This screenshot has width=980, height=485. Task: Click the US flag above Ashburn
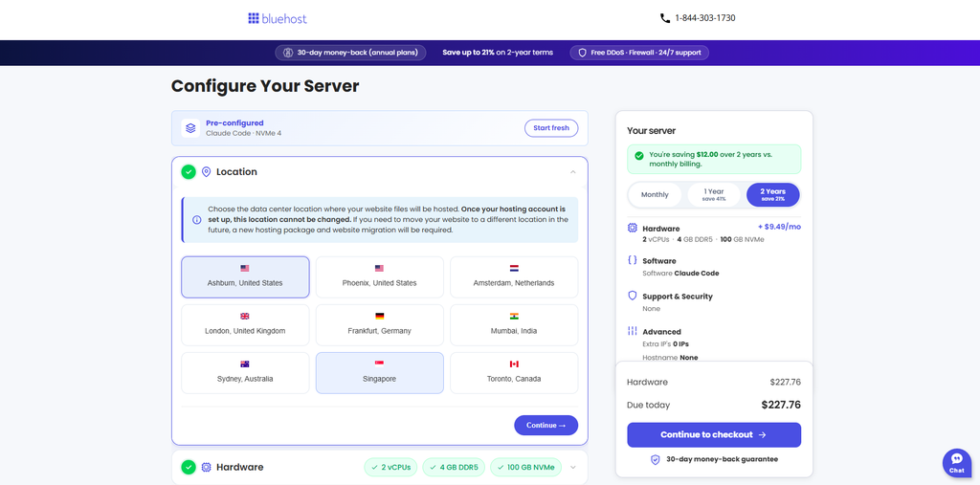[x=245, y=268]
